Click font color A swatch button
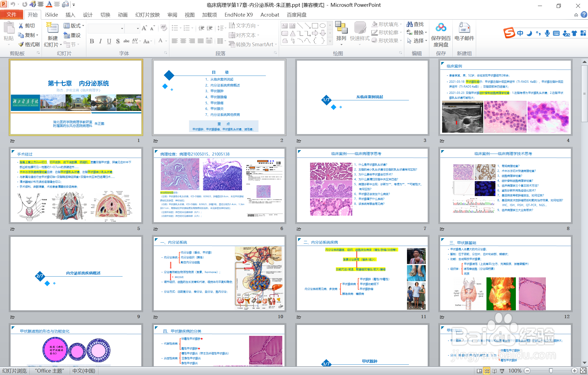Screen dimensions: 588x375 [160, 41]
